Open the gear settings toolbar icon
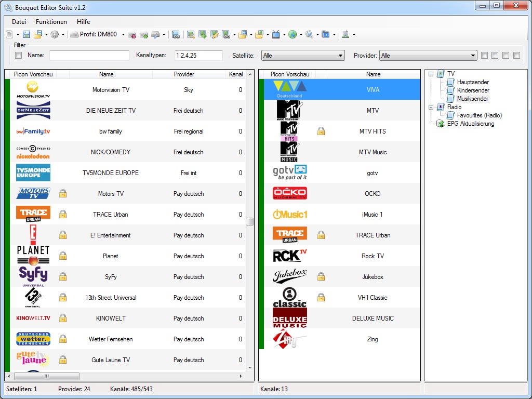The image size is (532, 399). pyautogui.click(x=55, y=34)
